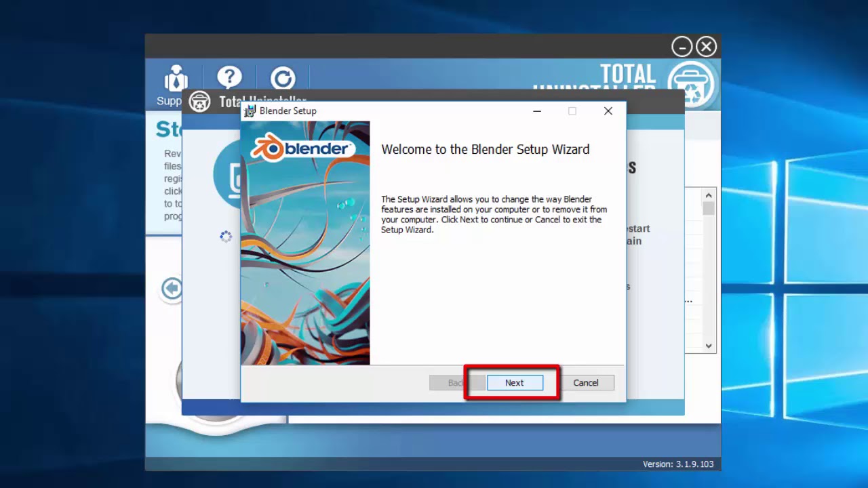Click the scroll down arrow in list
Viewport: 868px width, 488px height.
tap(709, 346)
